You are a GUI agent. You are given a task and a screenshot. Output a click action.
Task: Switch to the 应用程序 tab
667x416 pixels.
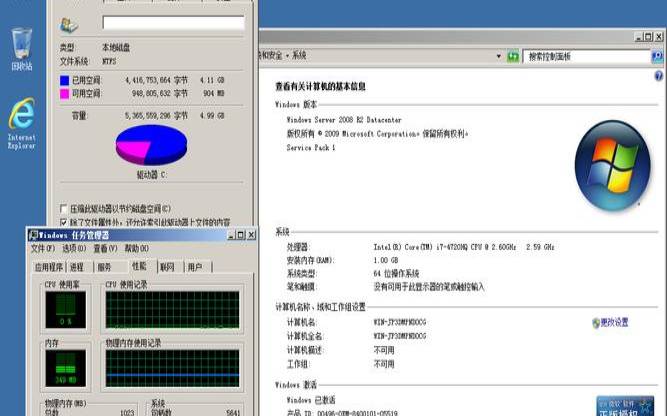49,267
